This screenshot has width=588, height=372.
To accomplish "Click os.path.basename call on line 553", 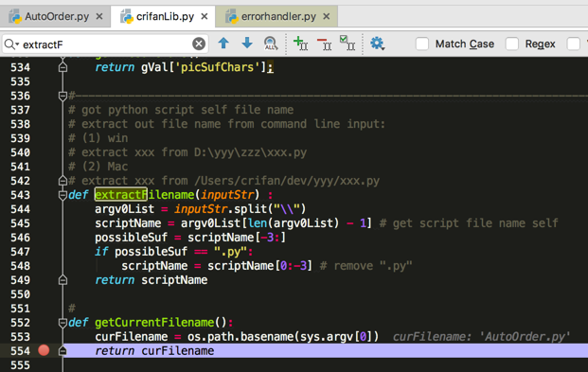I will pos(283,337).
